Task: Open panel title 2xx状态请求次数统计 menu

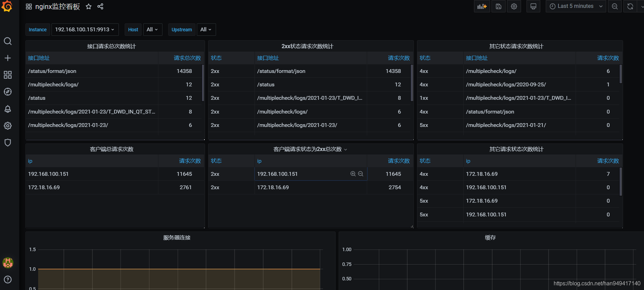Action: 307,46
